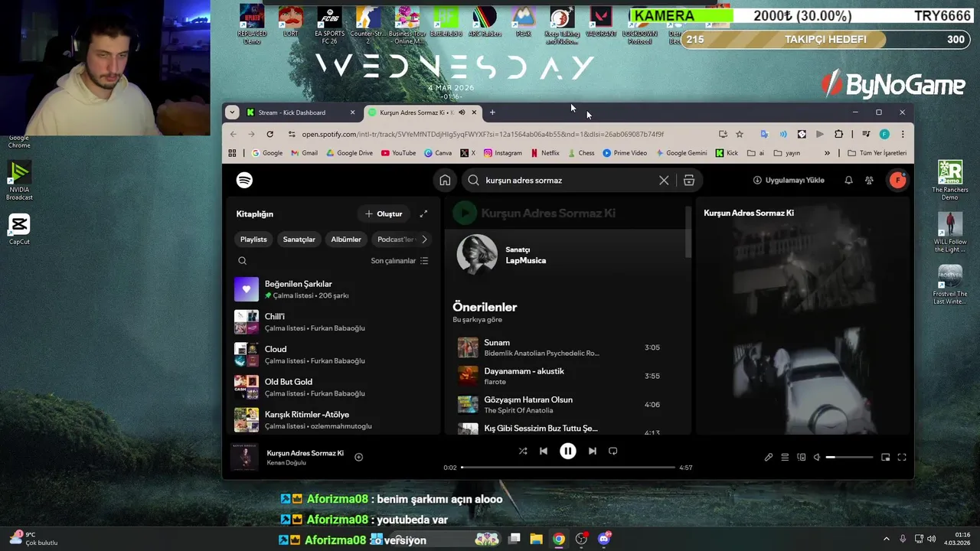980x551 pixels.
Task: Open the lyrics microphone icon
Action: 769,458
